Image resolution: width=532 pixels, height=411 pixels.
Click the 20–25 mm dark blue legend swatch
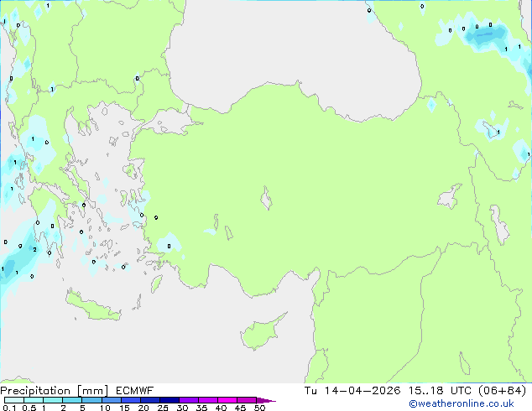[x=149, y=400]
